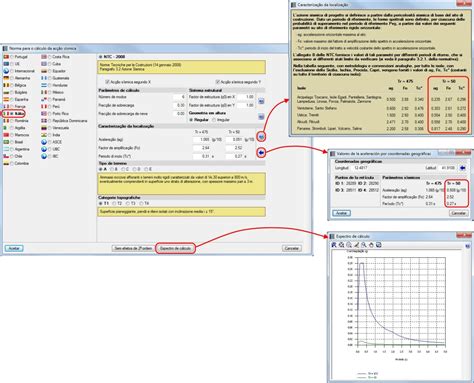Pick the Brasil radio option
Viewport: 474px width, 383px height.
(12, 142)
